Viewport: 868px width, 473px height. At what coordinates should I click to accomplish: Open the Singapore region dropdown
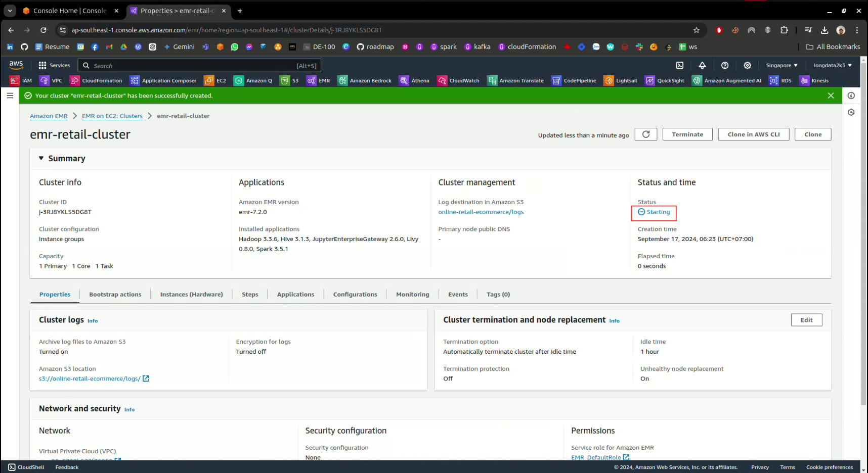pos(782,66)
